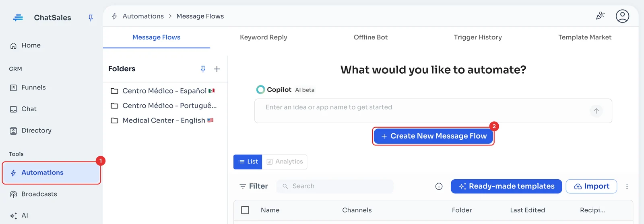Open Chat from the sidebar
The width and height of the screenshot is (644, 224).
pyautogui.click(x=23, y=109)
